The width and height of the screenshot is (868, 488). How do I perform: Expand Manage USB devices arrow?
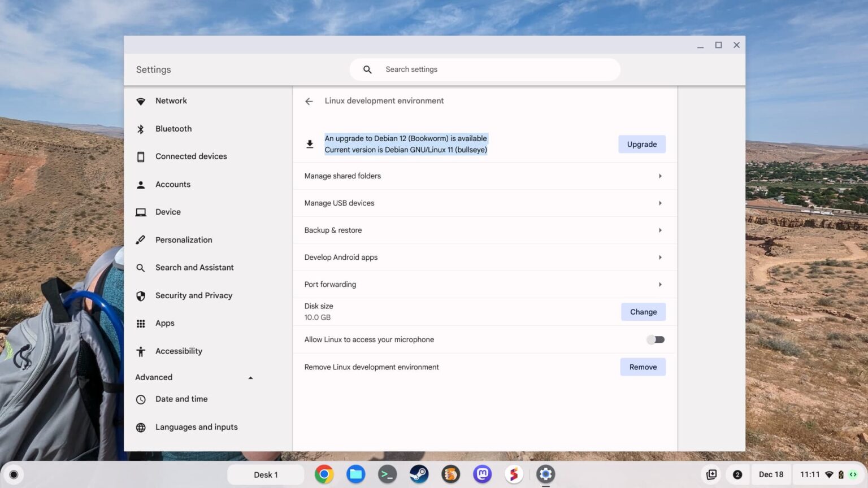pyautogui.click(x=659, y=203)
